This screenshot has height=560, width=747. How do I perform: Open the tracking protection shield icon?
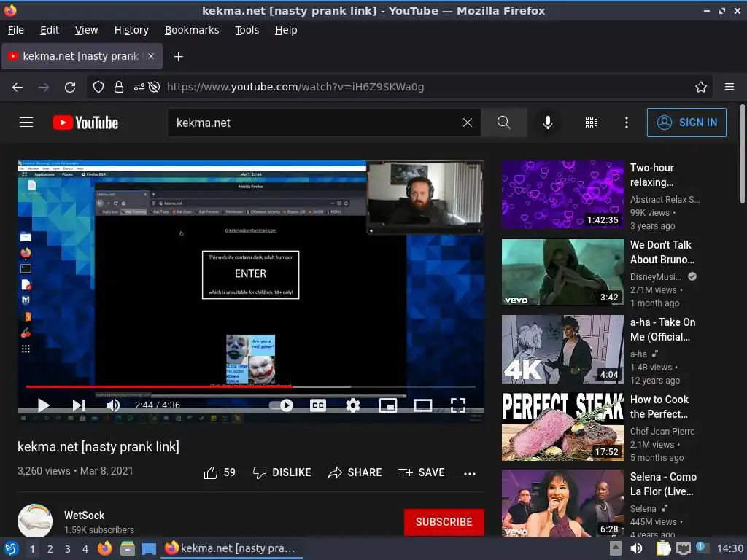click(98, 87)
